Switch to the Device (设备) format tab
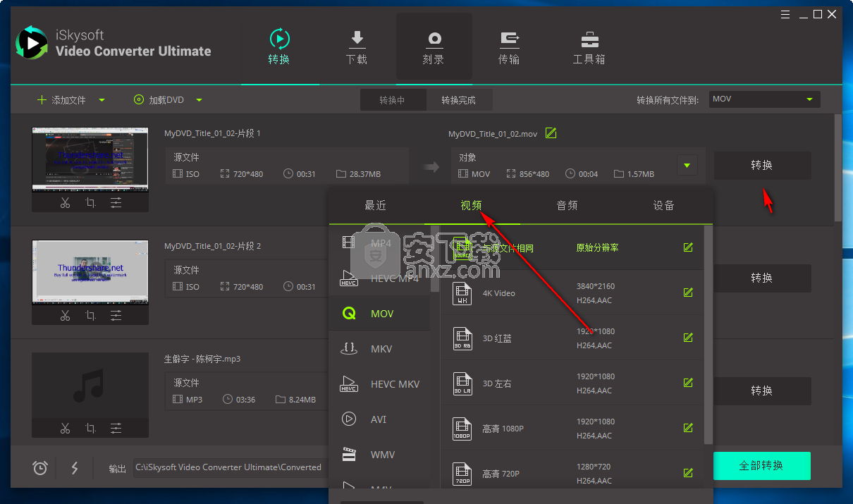 tap(664, 206)
